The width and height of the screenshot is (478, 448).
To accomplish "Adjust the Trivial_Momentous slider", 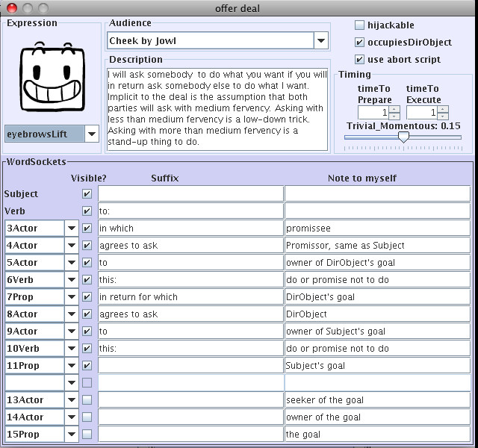I will point(404,137).
